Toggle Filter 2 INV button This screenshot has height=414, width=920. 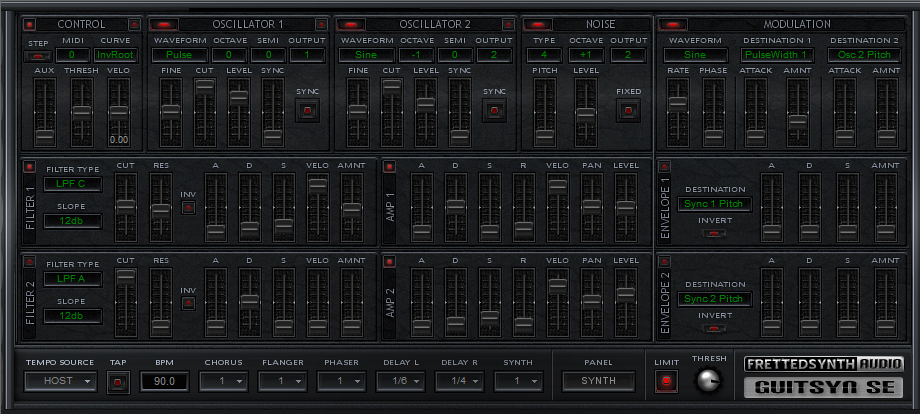pyautogui.click(x=188, y=303)
